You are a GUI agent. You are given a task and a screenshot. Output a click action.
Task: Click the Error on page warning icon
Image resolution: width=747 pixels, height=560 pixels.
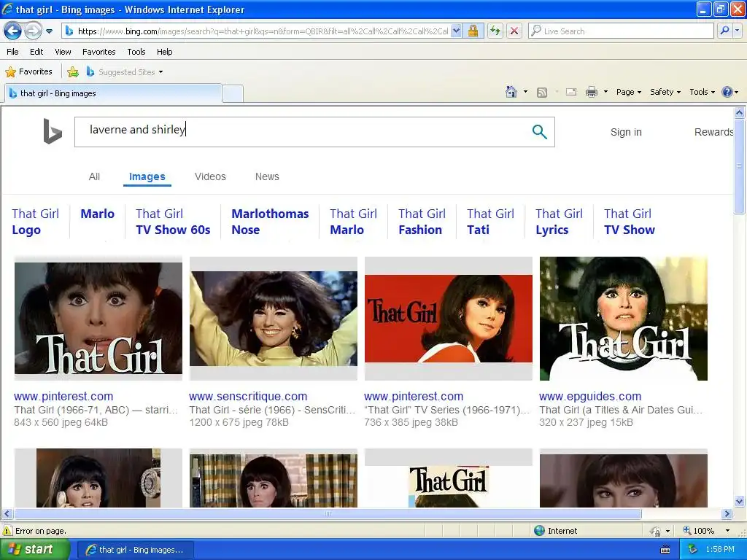coord(7,531)
